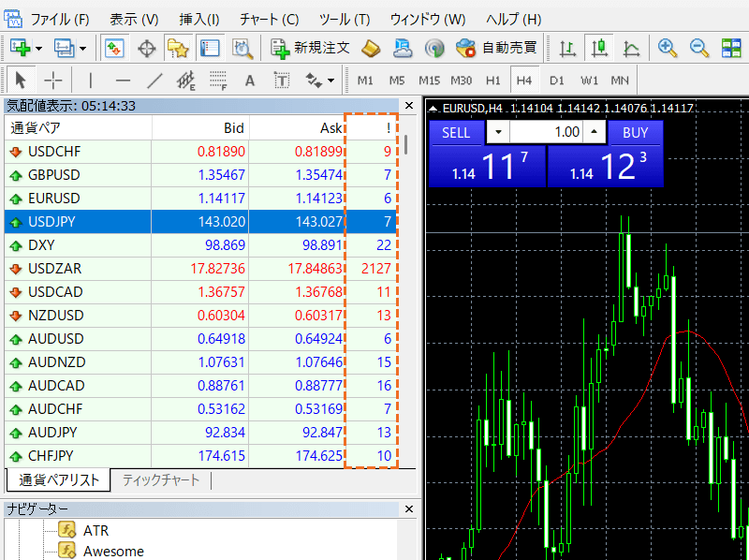Decrease lot volume with down arrow
The width and height of the screenshot is (749, 560).
pyautogui.click(x=498, y=132)
